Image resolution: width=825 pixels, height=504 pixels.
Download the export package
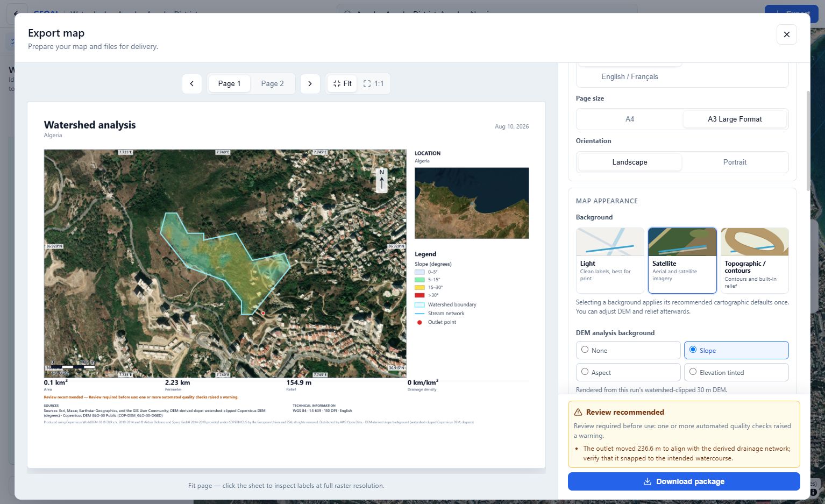coord(684,481)
